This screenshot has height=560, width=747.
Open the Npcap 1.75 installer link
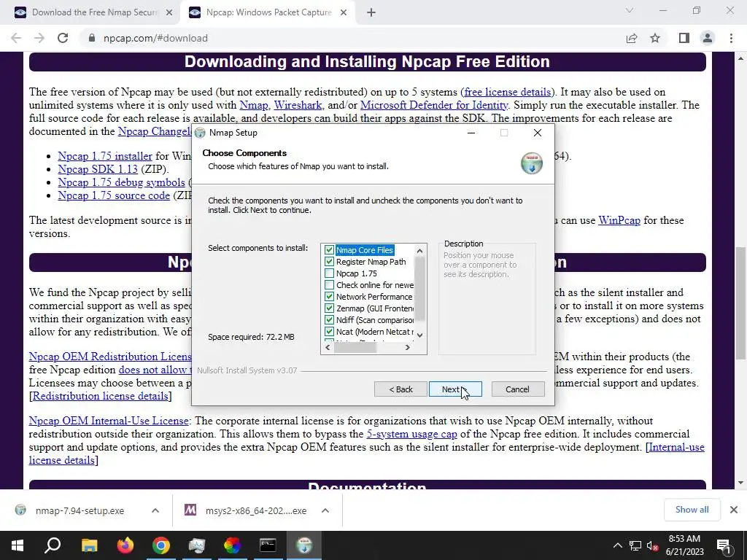coord(105,156)
